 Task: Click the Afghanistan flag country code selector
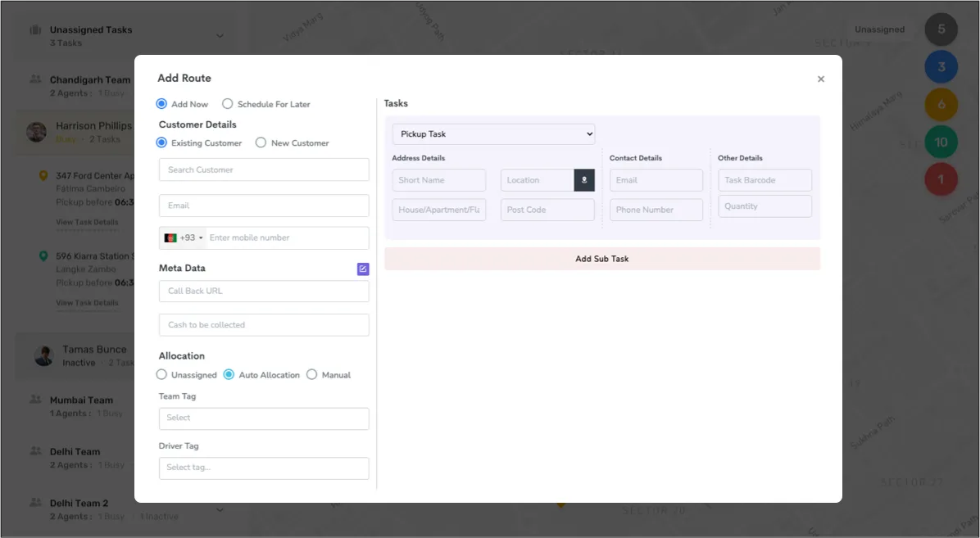tap(183, 238)
